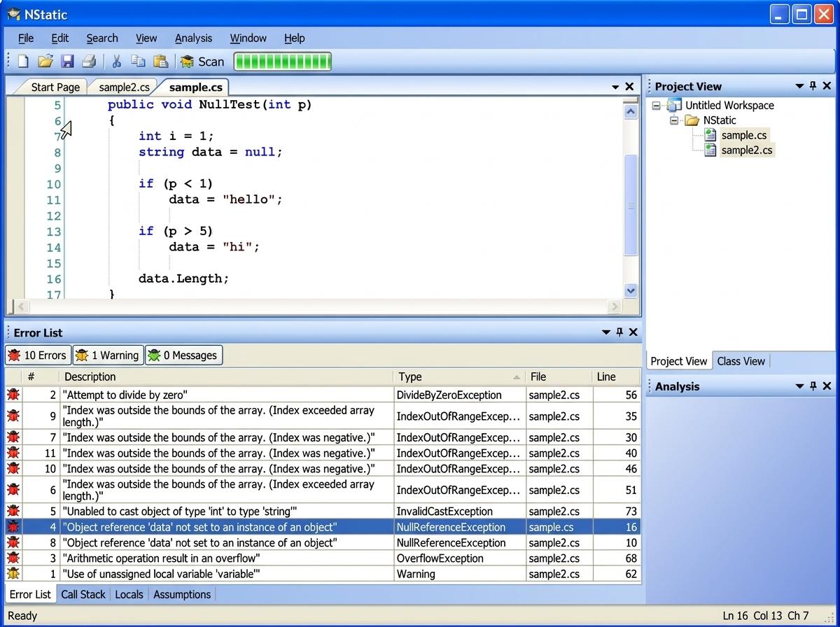Toggle the 1 Warning filter button
Image resolution: width=840 pixels, height=627 pixels.
tap(108, 355)
